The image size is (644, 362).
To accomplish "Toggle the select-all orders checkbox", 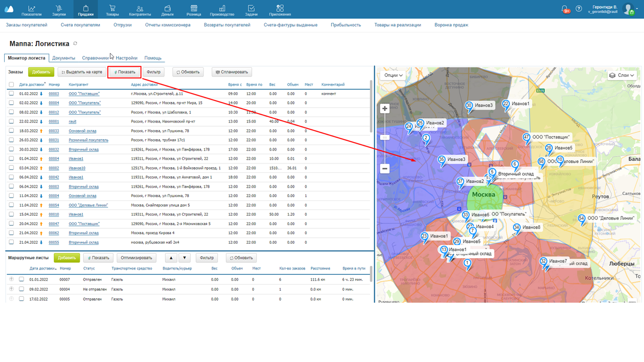I will point(11,84).
